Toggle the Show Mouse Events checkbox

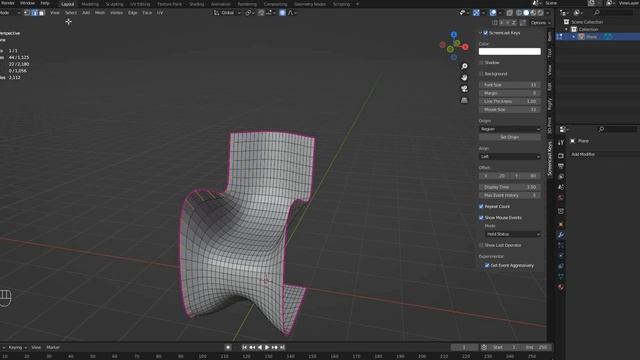[x=481, y=218]
